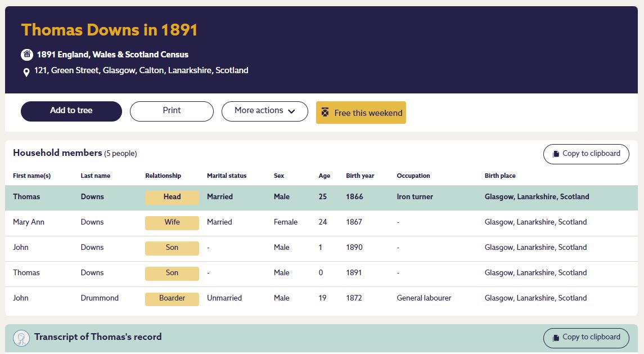Image resolution: width=644 pixels, height=354 pixels.
Task: Open the Free this weekend offer
Action: [x=361, y=113]
